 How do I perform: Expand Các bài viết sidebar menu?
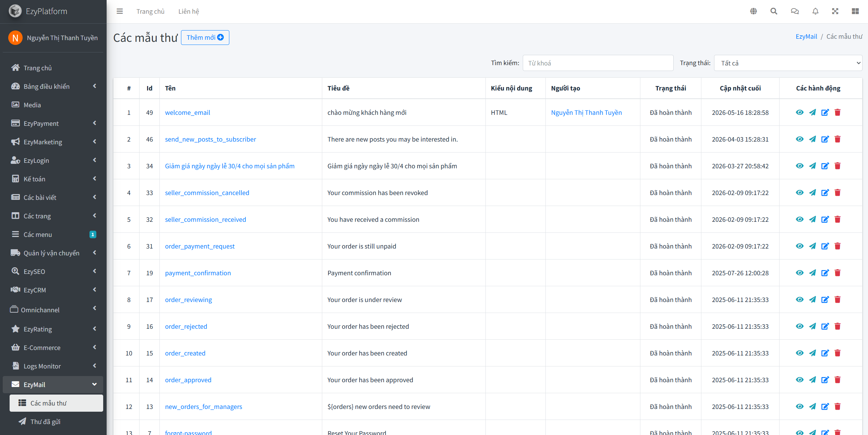click(x=53, y=197)
